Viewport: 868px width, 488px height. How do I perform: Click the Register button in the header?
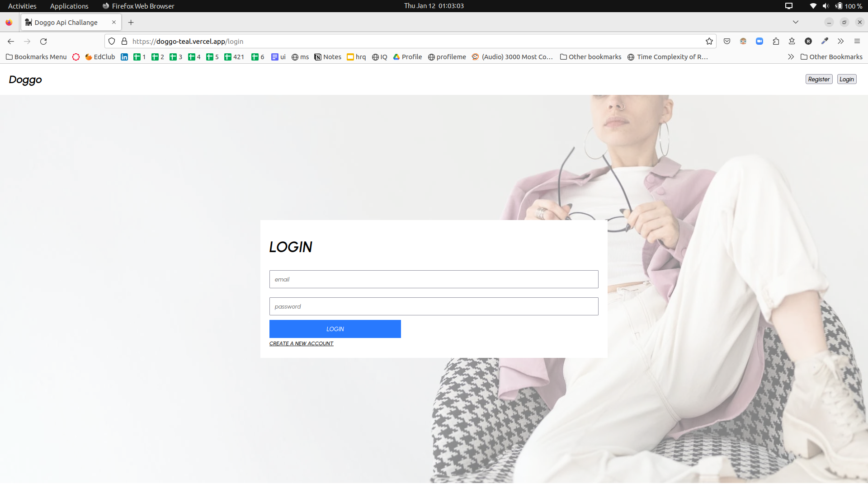(819, 79)
